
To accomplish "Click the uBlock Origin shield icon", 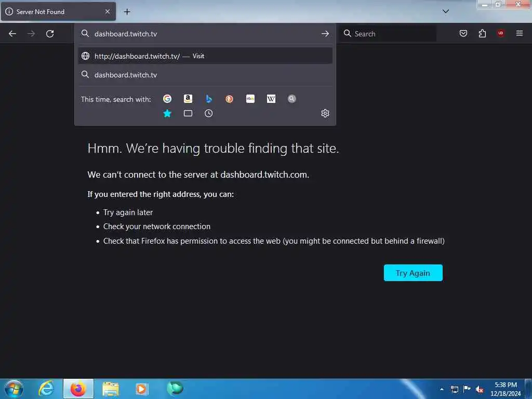I will click(x=500, y=33).
